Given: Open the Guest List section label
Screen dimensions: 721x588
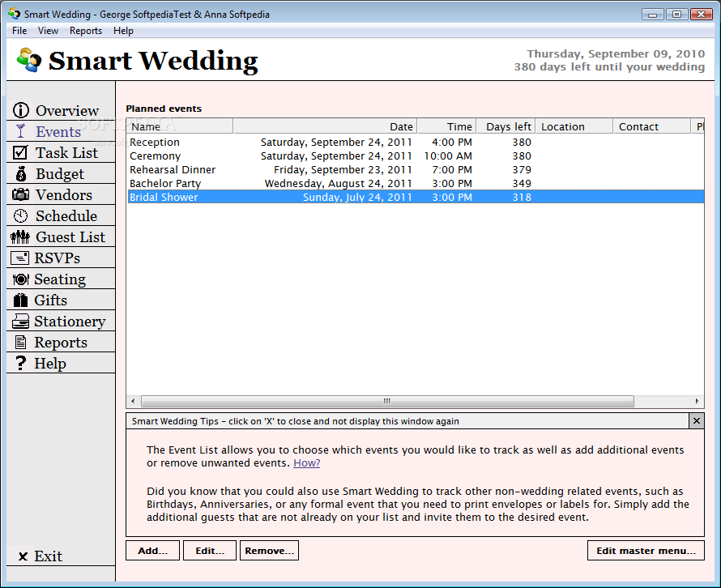Looking at the screenshot, I should [70, 237].
